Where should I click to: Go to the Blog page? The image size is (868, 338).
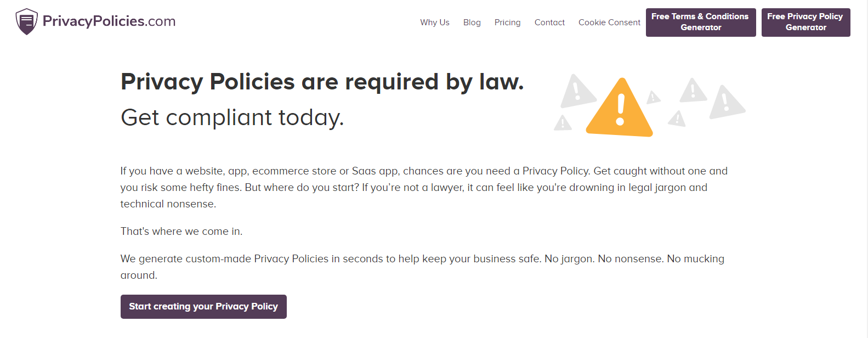[472, 22]
